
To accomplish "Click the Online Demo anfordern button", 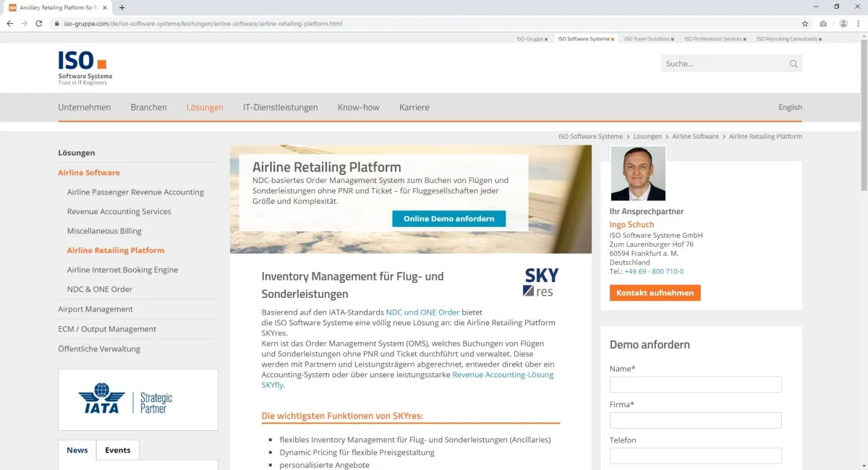I will (448, 218).
